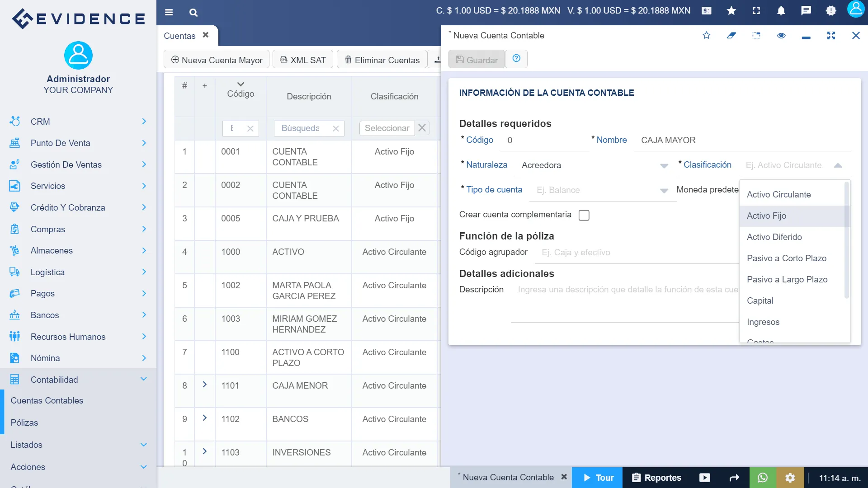Expand row 8 for CAJA MENOR

pyautogui.click(x=205, y=384)
